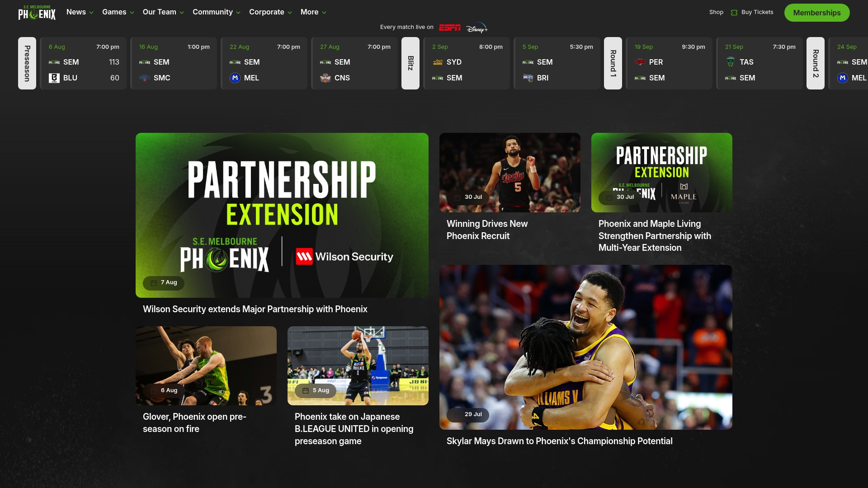Viewport: 868px width, 488px height.
Task: Open Phoenix take on Japanese B.LEAGUE UNITED article
Action: point(354,429)
